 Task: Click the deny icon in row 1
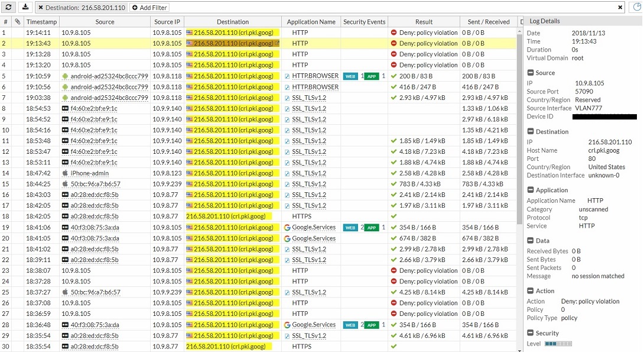393,33
